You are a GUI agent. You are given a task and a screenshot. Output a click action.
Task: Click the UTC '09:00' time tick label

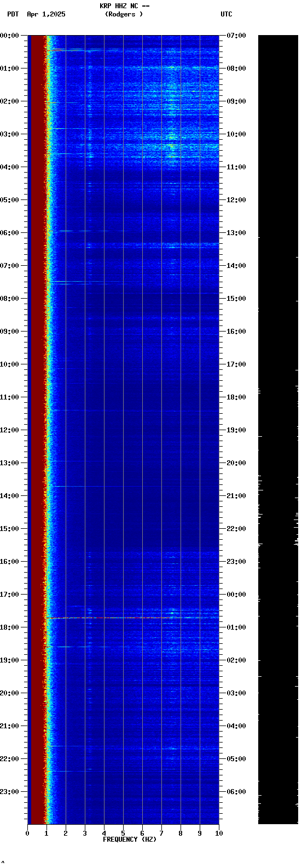click(236, 101)
